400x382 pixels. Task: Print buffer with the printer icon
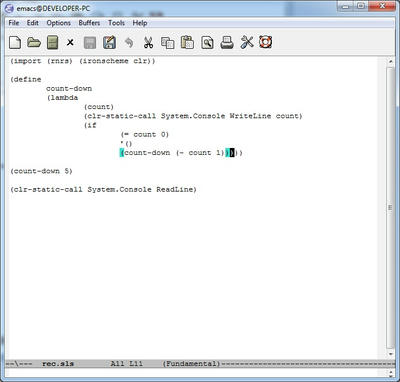coord(227,43)
